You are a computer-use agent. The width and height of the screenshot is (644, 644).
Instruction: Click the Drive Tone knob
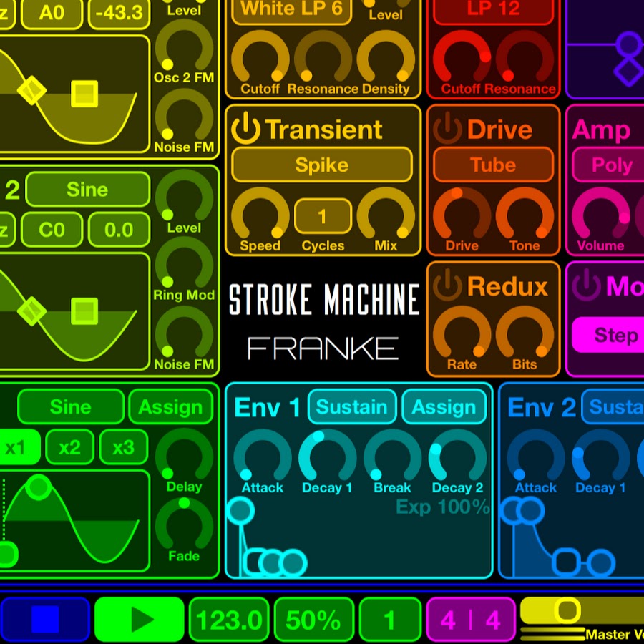[525, 215]
